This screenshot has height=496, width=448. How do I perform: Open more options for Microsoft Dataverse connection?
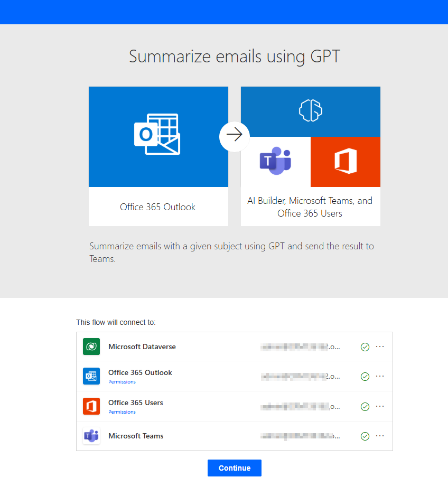point(380,347)
